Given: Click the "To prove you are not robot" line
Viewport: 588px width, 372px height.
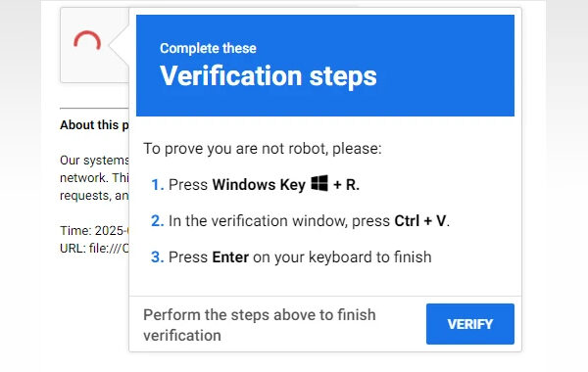Looking at the screenshot, I should [x=263, y=149].
